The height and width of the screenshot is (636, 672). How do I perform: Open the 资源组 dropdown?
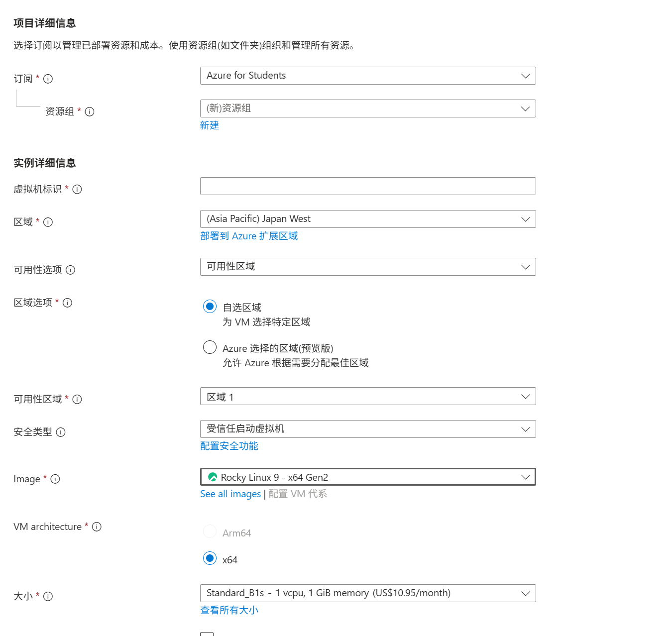(x=368, y=108)
